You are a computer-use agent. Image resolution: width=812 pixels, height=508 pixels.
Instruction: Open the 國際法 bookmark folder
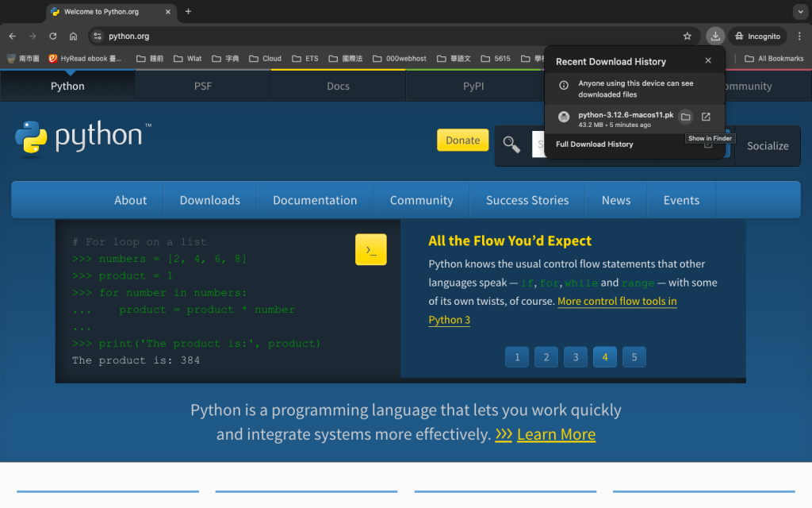[x=346, y=59]
